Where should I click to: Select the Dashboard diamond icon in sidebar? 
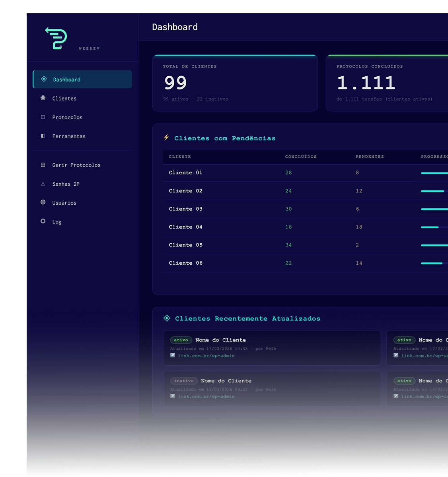[43, 79]
